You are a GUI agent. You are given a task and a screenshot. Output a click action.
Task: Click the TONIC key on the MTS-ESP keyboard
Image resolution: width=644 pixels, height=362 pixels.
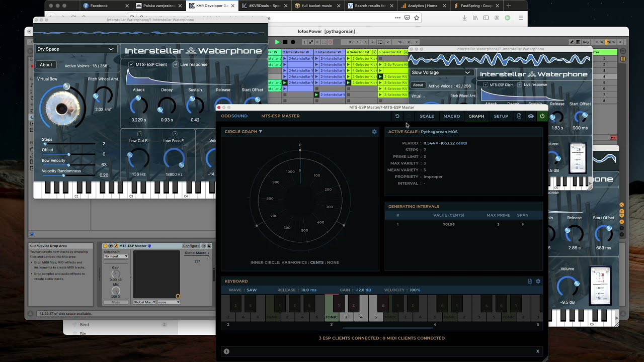332,308
